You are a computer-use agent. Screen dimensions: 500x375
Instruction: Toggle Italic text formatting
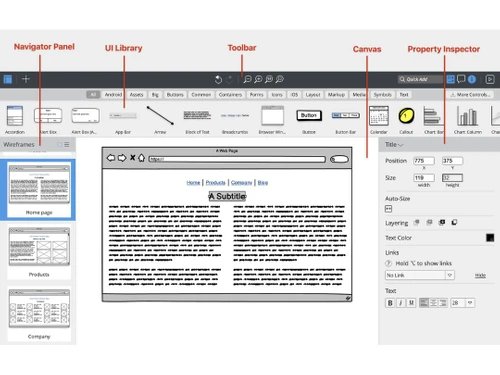click(401, 303)
